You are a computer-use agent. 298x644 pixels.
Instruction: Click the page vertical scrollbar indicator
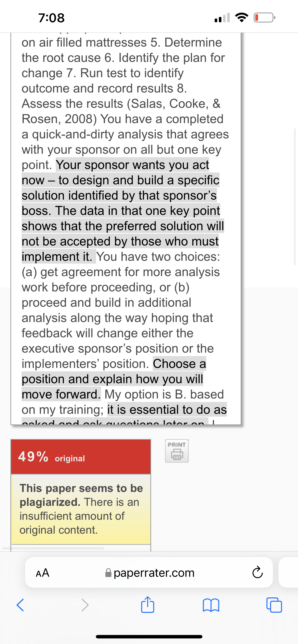295,197
